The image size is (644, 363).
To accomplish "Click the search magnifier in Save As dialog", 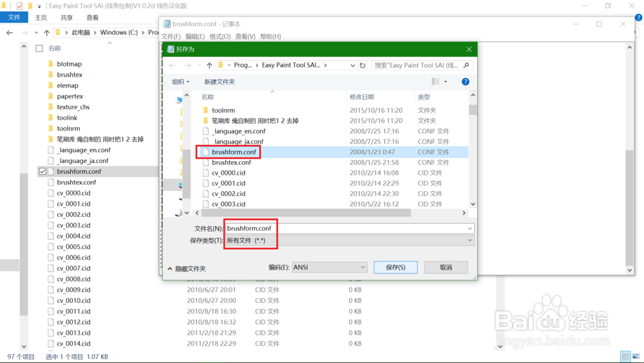I will point(466,65).
